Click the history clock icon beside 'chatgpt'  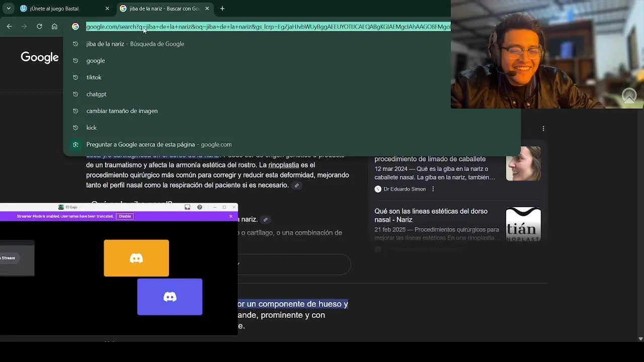(75, 94)
